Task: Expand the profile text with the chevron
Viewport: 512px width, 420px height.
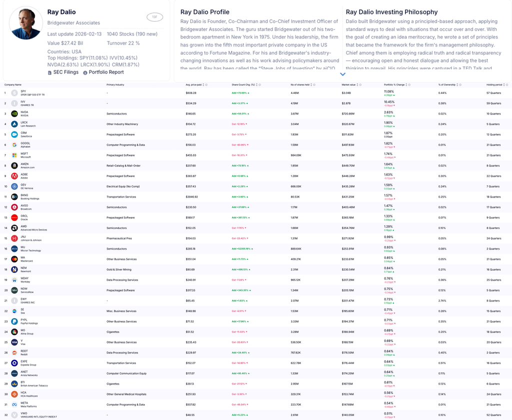Action: tap(342, 74)
